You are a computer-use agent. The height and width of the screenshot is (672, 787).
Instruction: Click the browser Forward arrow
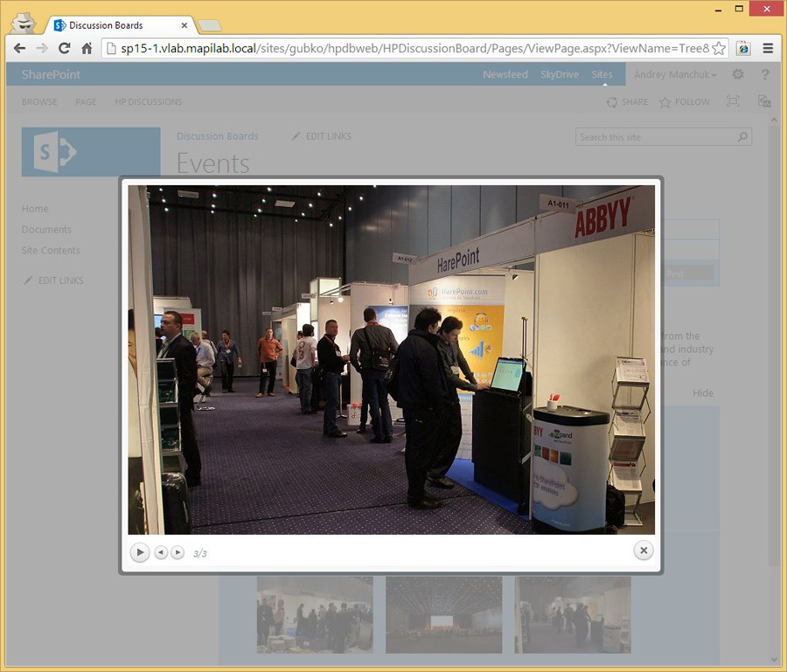point(42,48)
